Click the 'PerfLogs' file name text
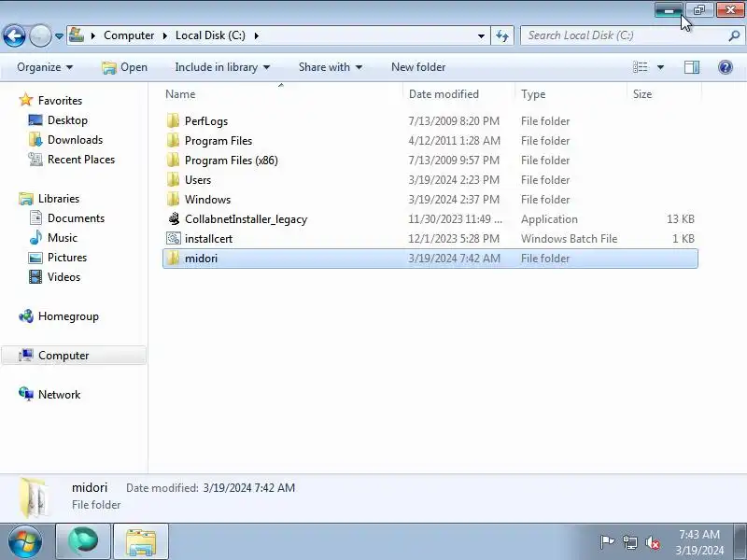747x560 pixels. coord(206,121)
